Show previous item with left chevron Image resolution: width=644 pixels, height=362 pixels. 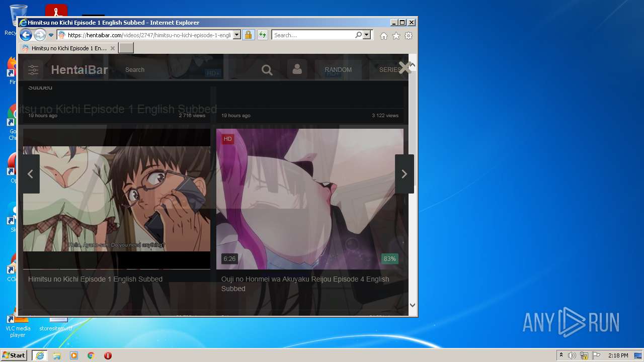[x=30, y=174]
